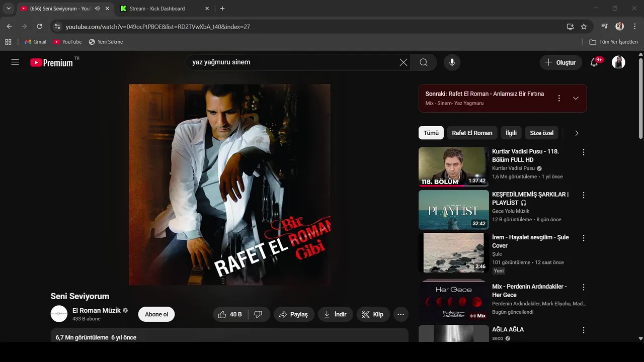Like the video with thumbs-up button
The width and height of the screenshot is (644, 362).
coord(230,314)
